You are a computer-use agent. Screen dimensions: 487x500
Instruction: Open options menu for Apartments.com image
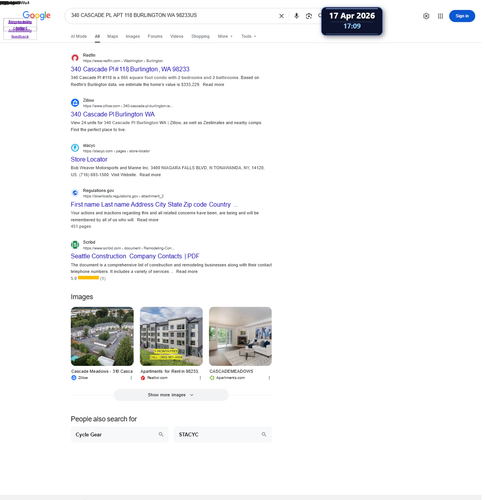point(269,378)
